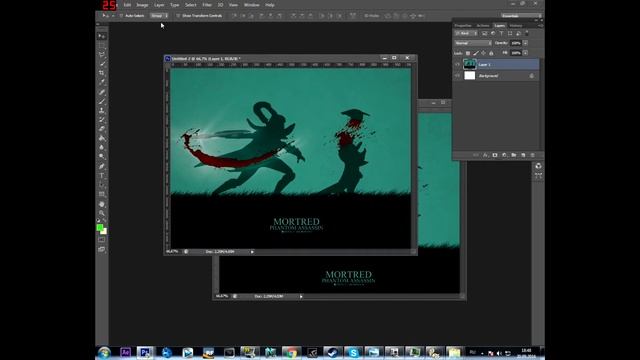Create a new group folder icon
This screenshot has width=640, height=360.
coord(514,155)
